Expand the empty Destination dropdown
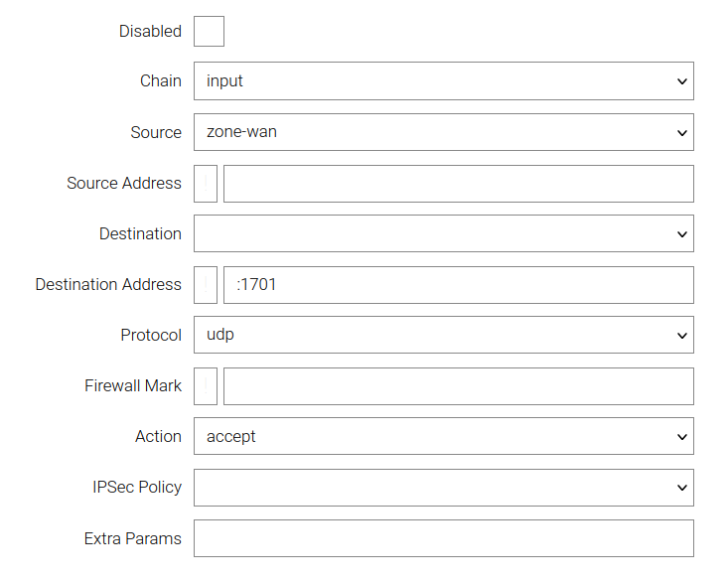This screenshot has height=583, width=728. (x=443, y=234)
